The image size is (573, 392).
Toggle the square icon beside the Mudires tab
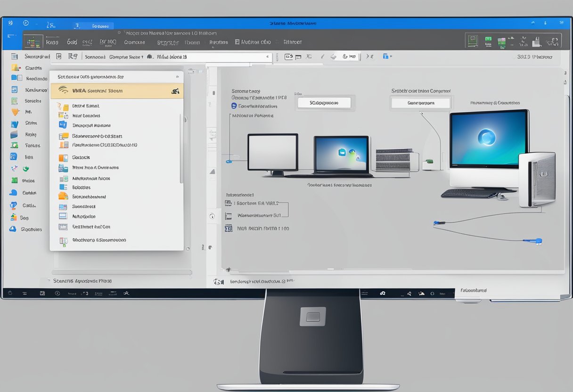[x=237, y=42]
